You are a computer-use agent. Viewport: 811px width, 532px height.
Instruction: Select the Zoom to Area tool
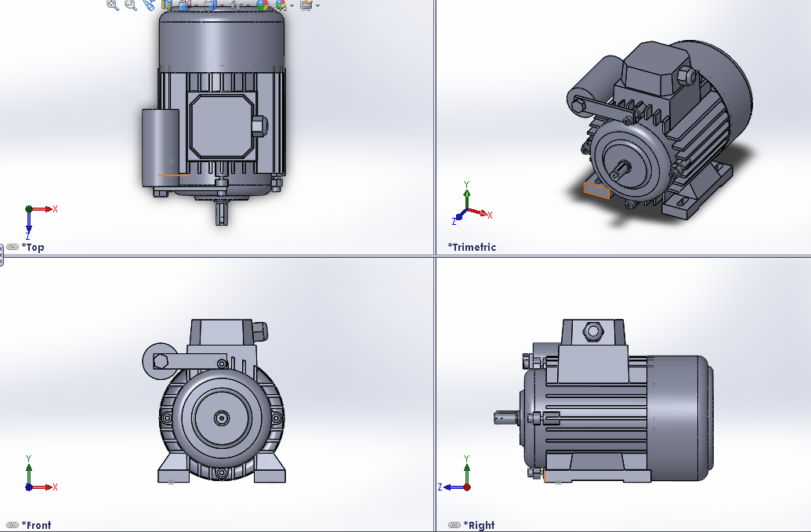pyautogui.click(x=130, y=5)
